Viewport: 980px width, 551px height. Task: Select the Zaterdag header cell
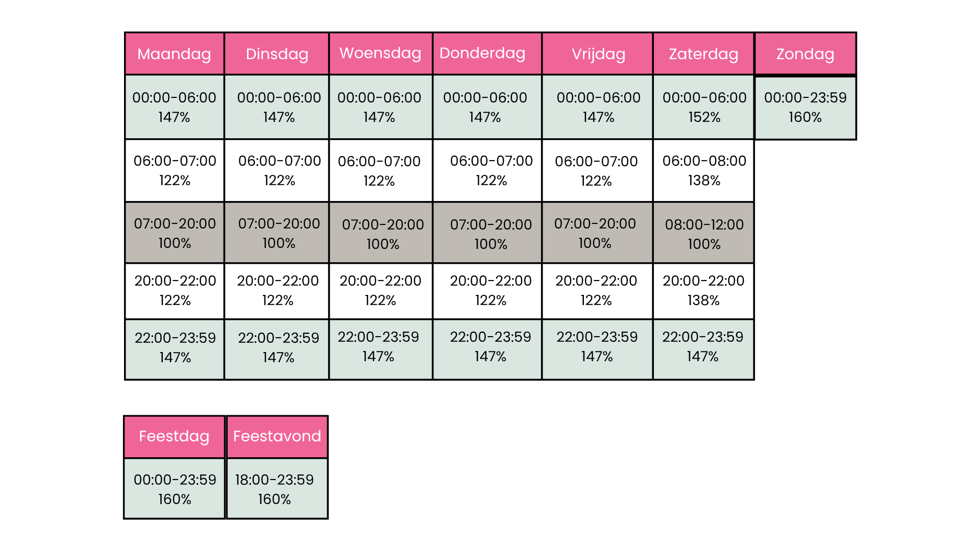[x=703, y=54]
